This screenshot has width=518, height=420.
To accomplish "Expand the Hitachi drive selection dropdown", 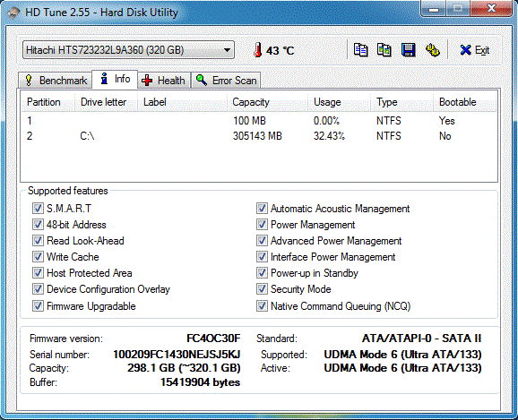I will 128,50.
